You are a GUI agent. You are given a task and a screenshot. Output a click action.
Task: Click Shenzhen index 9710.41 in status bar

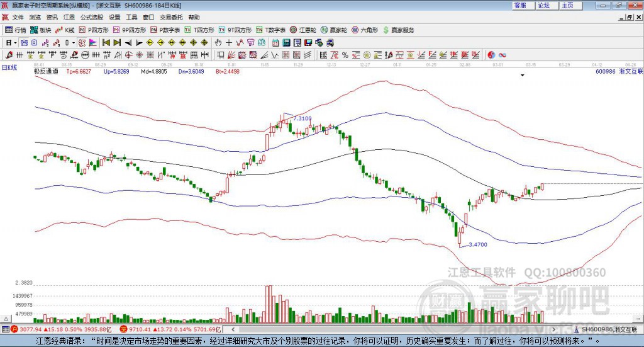pyautogui.click(x=140, y=329)
